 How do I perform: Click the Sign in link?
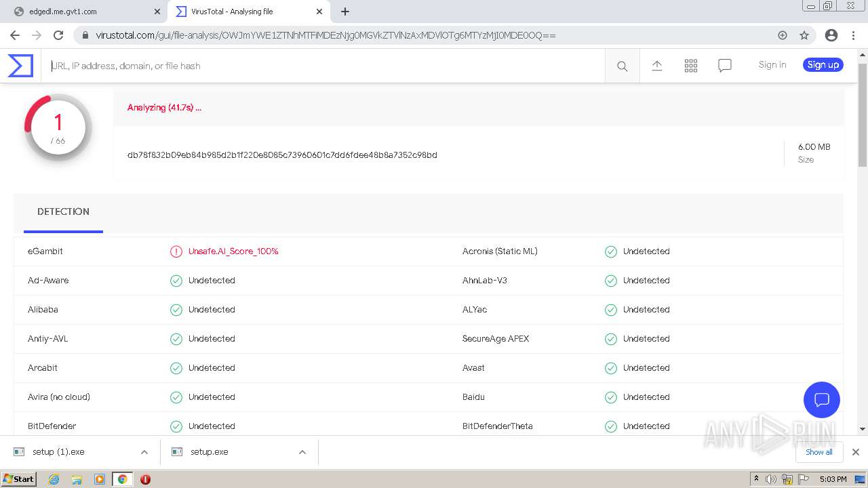pos(772,65)
